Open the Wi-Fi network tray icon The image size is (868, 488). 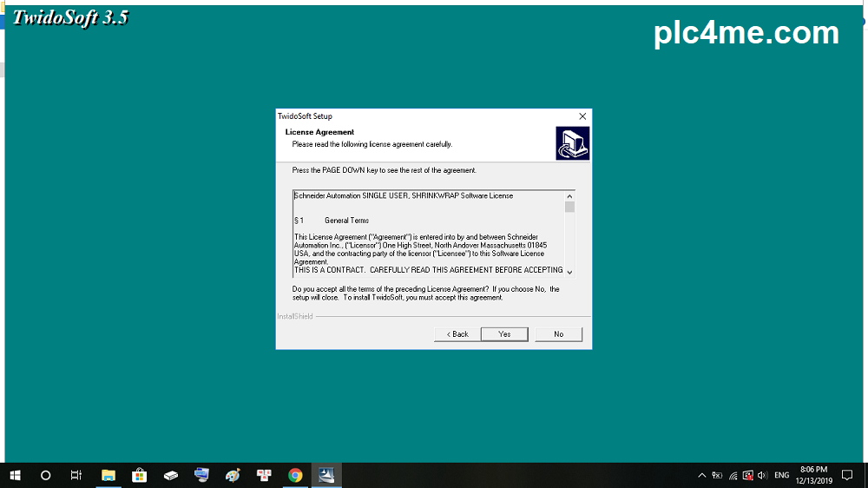733,476
